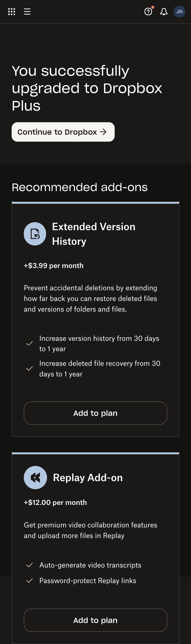The width and height of the screenshot is (191, 644).
Task: Click the arrow inside Continue to Dropbox
Action: point(104,132)
